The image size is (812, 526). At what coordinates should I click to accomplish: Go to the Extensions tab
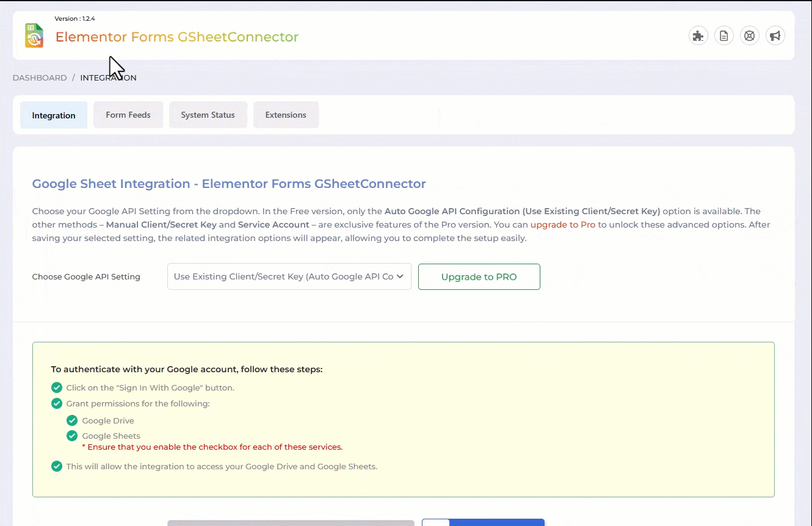coord(286,115)
